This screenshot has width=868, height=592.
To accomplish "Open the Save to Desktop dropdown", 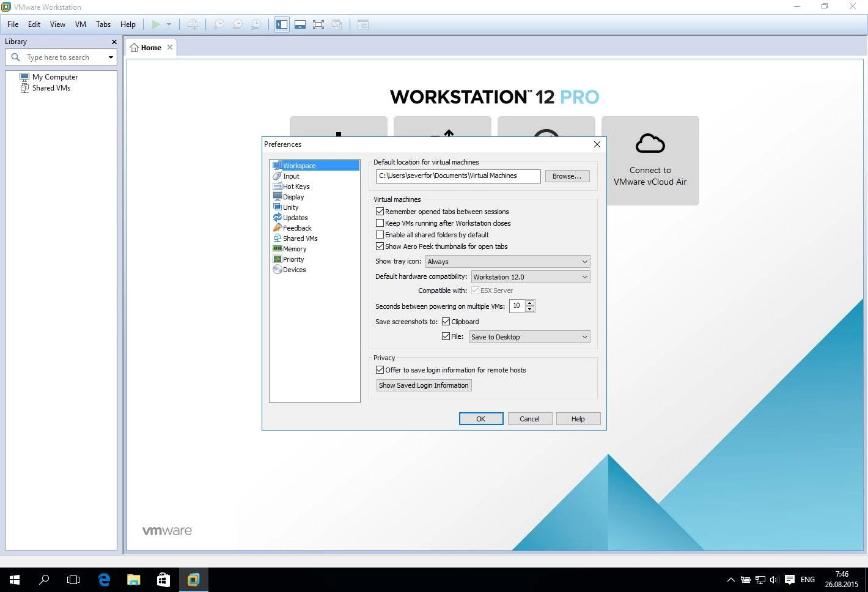I will (x=529, y=337).
